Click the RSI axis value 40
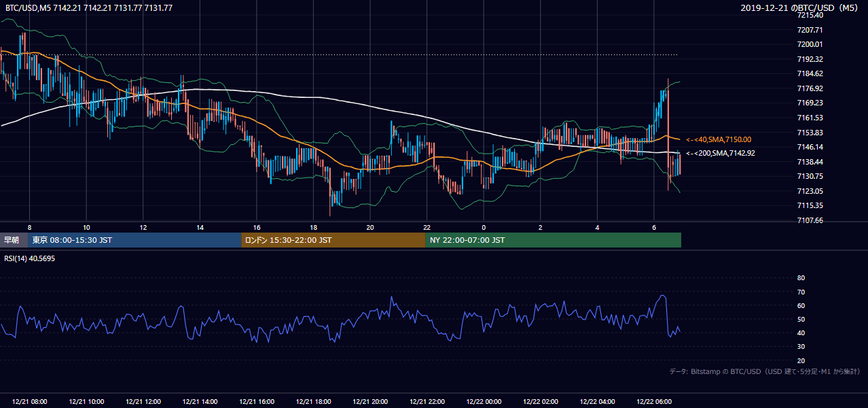Screen dimensions: 868x408 (x=801, y=333)
